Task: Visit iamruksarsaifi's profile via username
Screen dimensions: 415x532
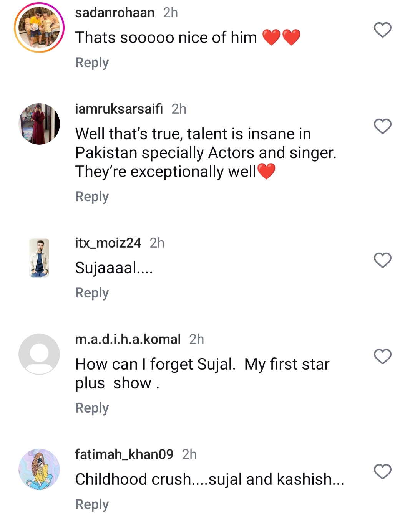Action: coord(119,109)
